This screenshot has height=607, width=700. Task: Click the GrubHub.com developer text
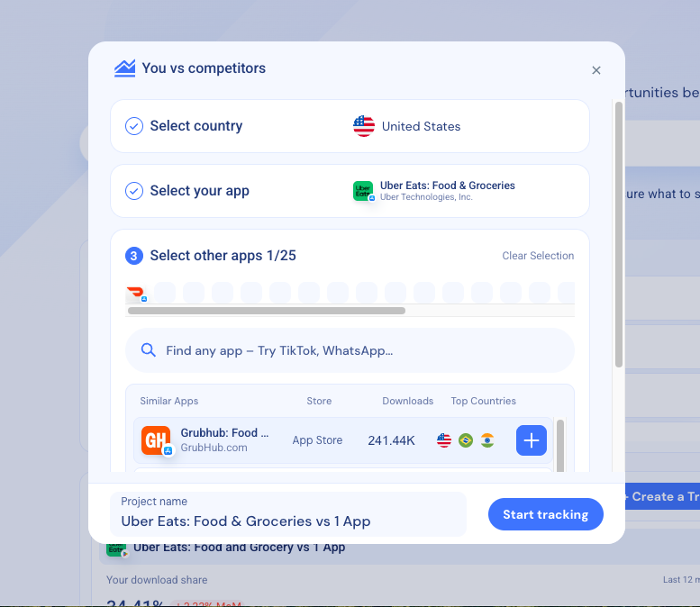(x=214, y=448)
